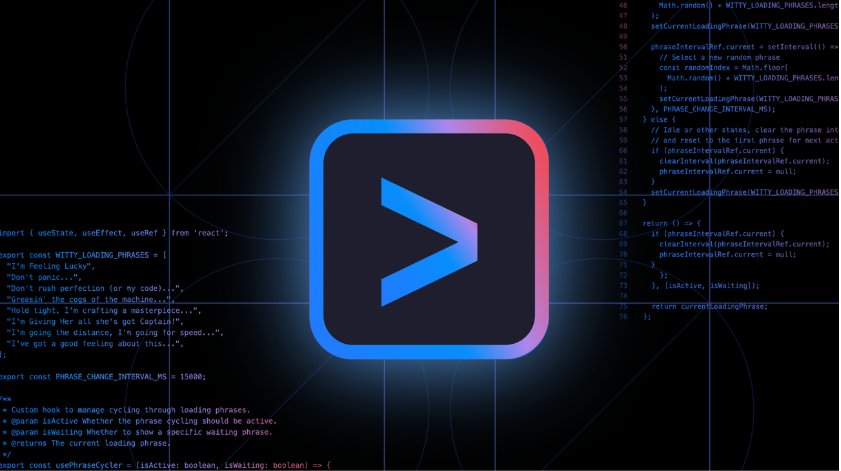This screenshot has height=471, width=841.
Task: Click the [isActive, isWaiting] dependency array line
Action: click(x=705, y=285)
